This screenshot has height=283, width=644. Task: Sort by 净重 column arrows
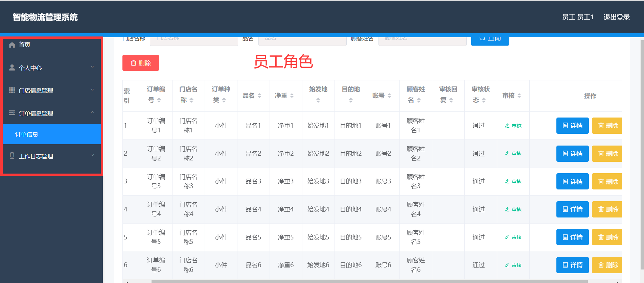pos(292,96)
